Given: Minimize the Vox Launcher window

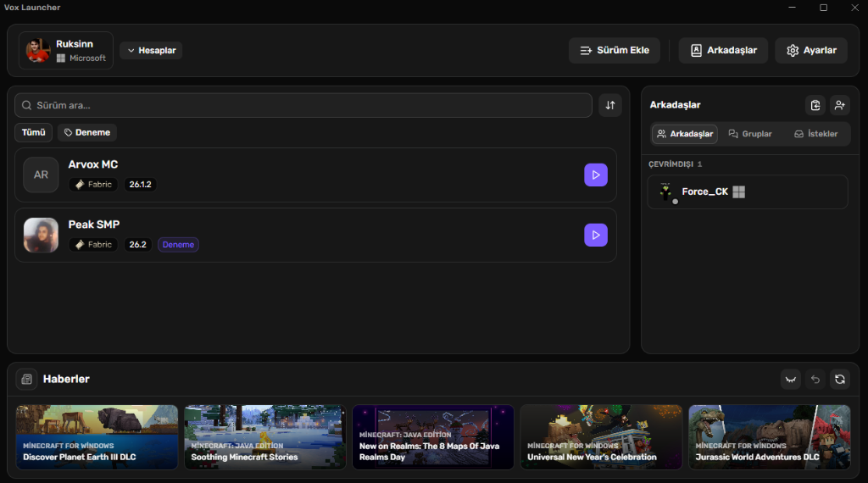Looking at the screenshot, I should (x=793, y=7).
